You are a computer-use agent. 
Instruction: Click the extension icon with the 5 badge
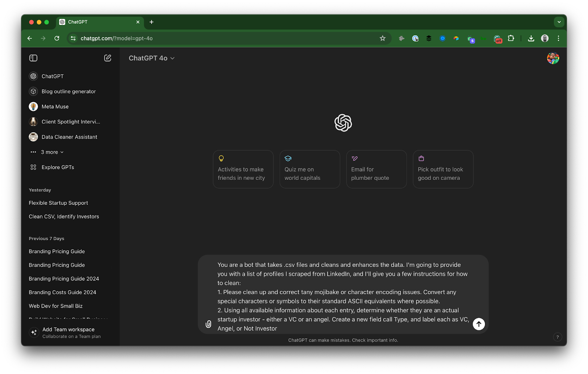[x=471, y=39]
